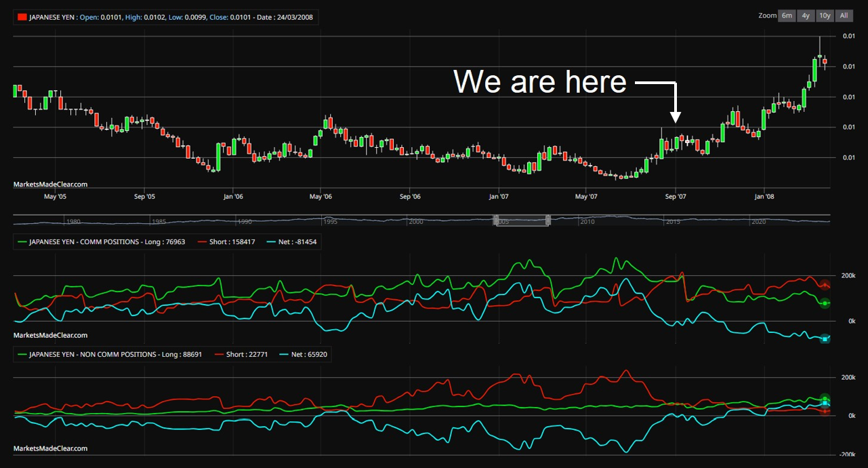Viewport: 868px width, 468px height.
Task: Switch to the 10y zoom preset
Action: coord(824,16)
